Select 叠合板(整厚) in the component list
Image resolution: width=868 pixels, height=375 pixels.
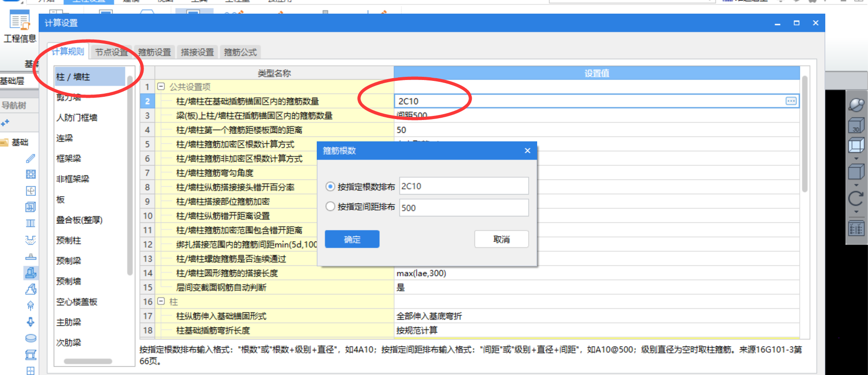(x=79, y=220)
